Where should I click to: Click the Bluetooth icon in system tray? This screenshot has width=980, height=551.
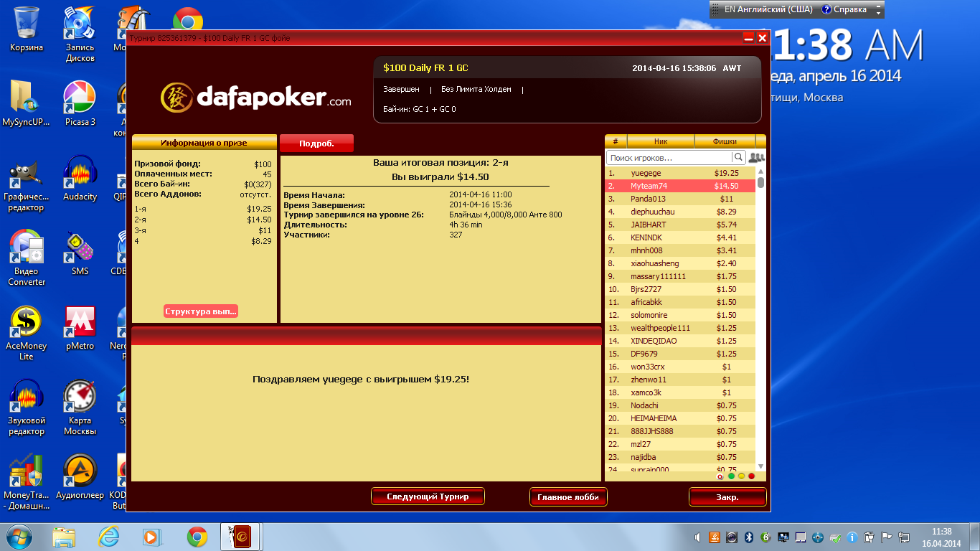tap(748, 537)
